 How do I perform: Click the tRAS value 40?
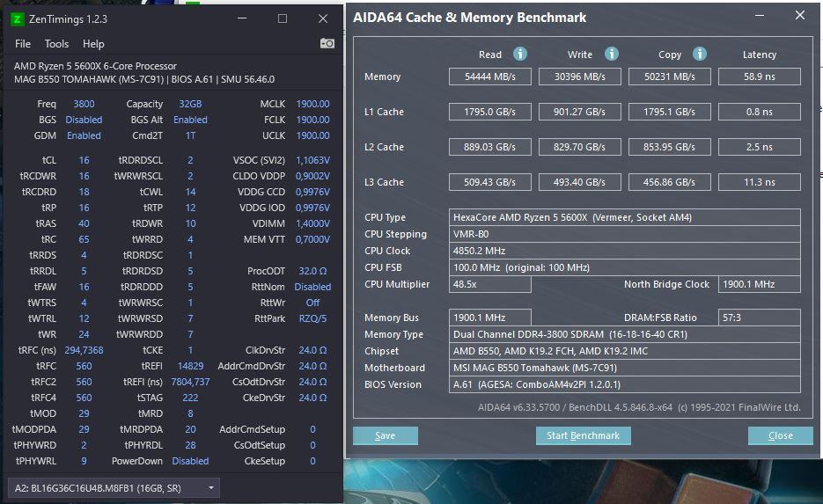(x=84, y=223)
